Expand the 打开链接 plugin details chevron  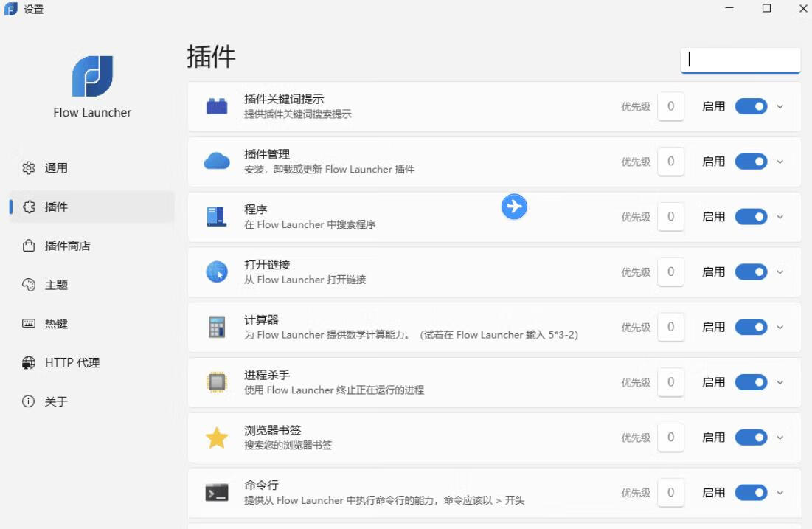(780, 272)
